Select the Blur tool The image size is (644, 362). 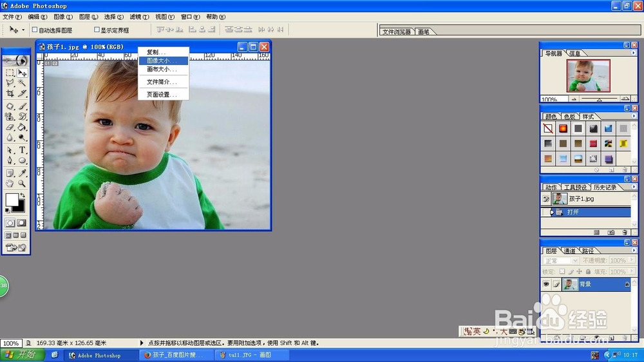coord(10,138)
